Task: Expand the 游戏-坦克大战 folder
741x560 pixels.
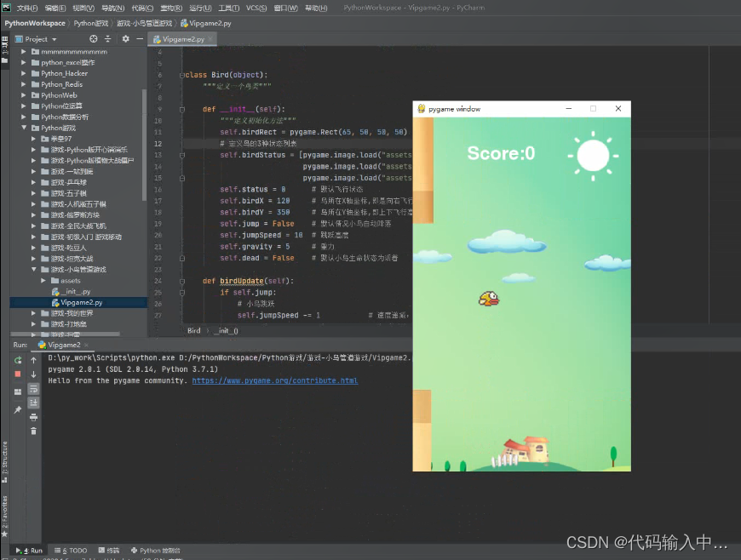Action: point(33,258)
